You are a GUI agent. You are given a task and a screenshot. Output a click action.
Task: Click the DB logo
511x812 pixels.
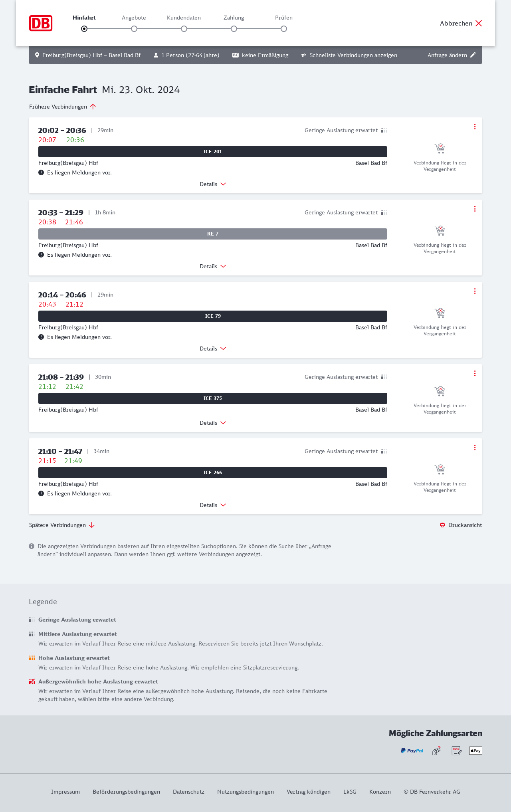(x=41, y=23)
